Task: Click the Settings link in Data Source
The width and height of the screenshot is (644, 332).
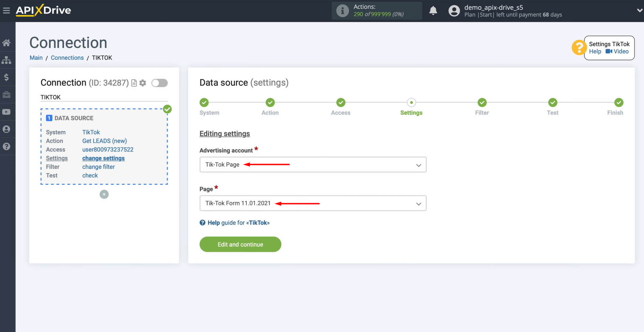Action: [57, 158]
